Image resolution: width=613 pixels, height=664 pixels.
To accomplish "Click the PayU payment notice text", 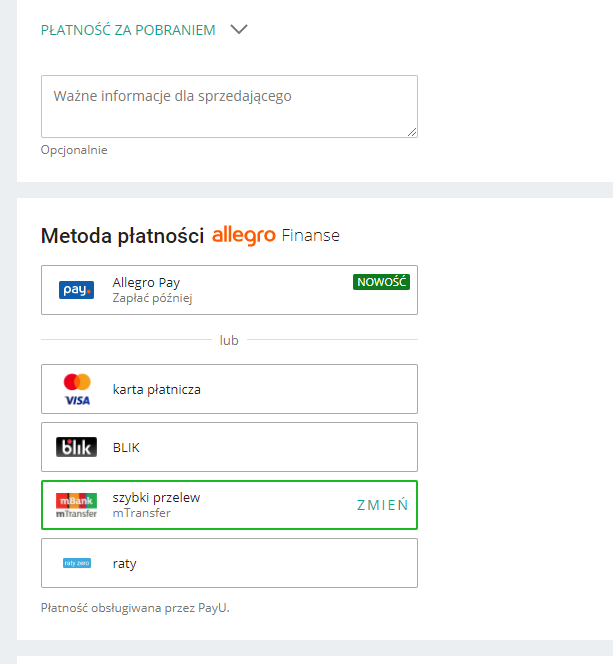I will [x=135, y=607].
